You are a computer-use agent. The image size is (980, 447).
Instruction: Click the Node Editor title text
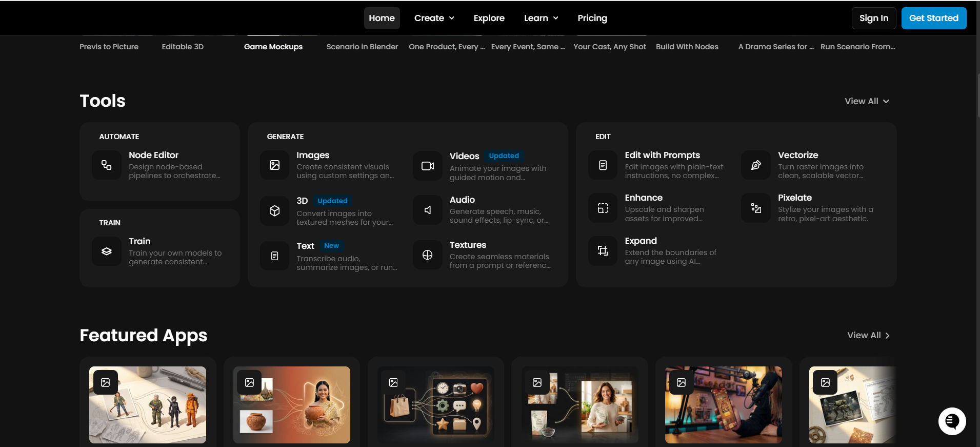pyautogui.click(x=154, y=155)
